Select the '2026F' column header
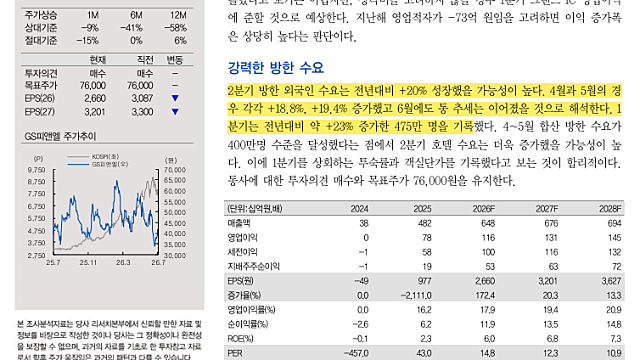Viewport: 640px width, 360px height. tap(484, 209)
